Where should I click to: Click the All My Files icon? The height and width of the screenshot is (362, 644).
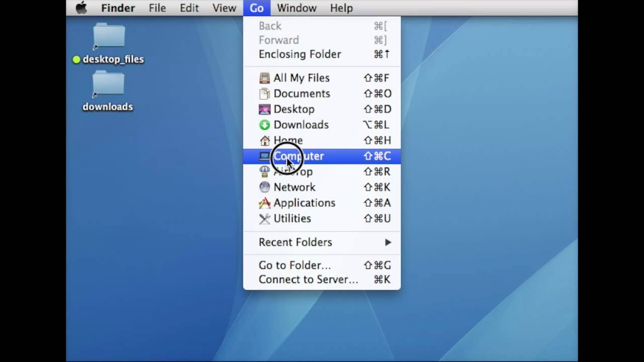point(265,78)
